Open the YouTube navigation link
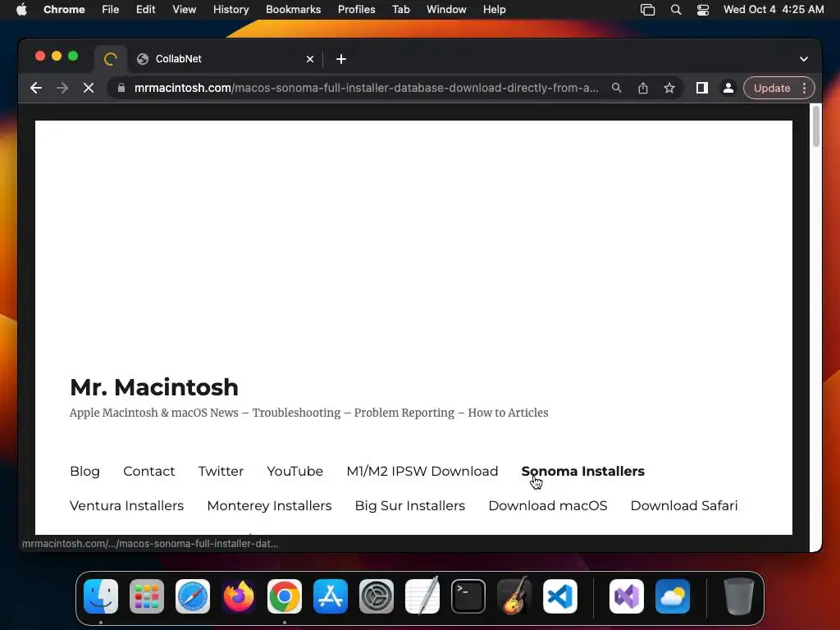This screenshot has width=840, height=630. [294, 471]
